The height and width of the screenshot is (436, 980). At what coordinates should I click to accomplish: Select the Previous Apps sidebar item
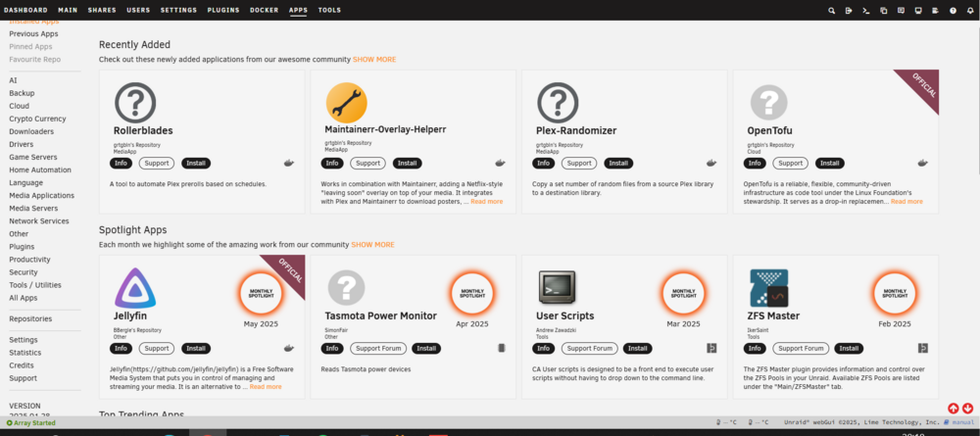coord(33,33)
